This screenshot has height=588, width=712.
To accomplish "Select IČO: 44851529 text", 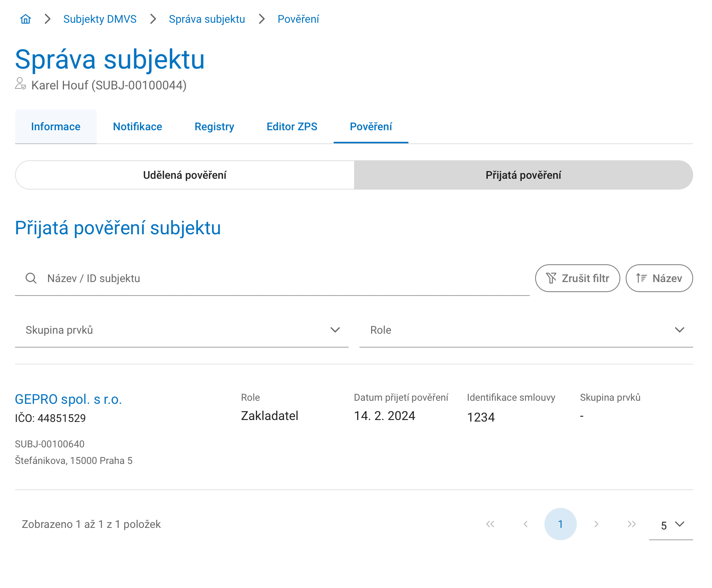I will (x=50, y=418).
